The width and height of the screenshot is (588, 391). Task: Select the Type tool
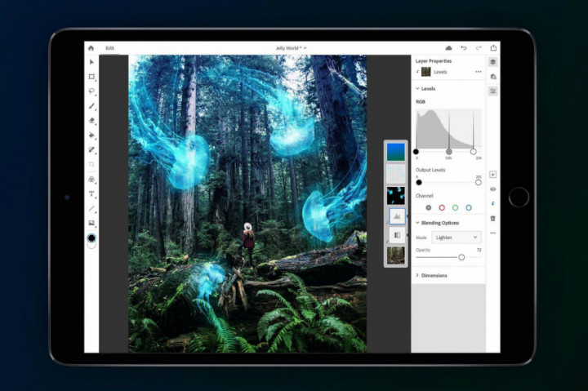point(91,193)
